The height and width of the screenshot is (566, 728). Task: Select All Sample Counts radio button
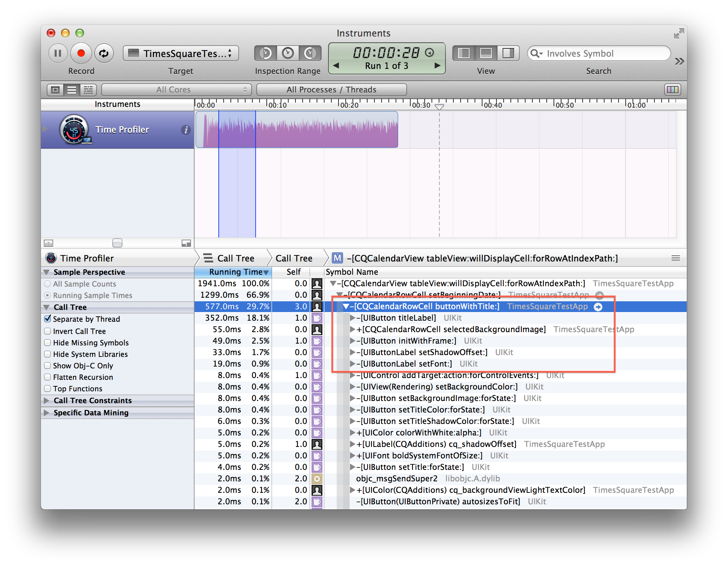47,284
